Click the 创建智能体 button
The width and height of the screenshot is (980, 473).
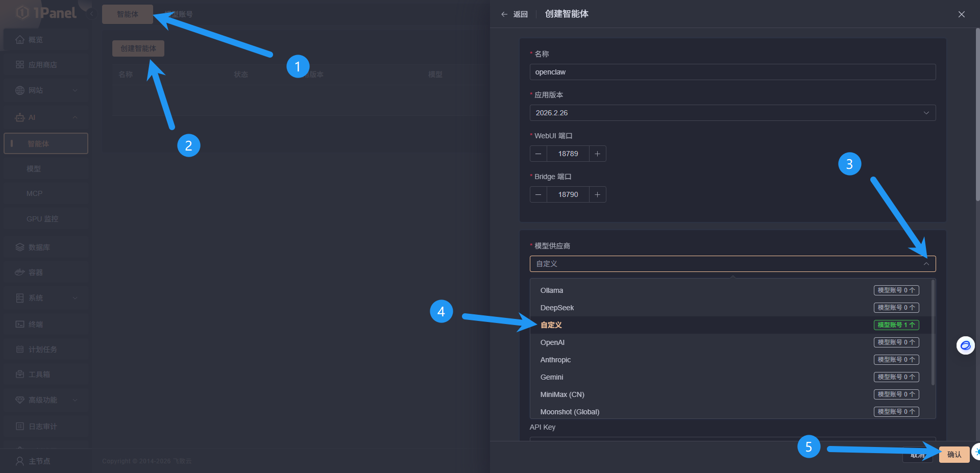[x=138, y=48]
